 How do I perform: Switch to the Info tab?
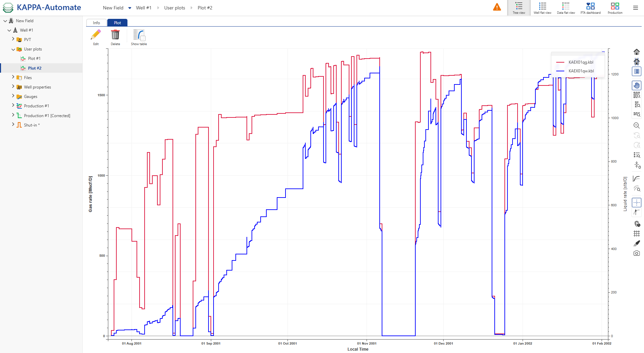click(97, 23)
